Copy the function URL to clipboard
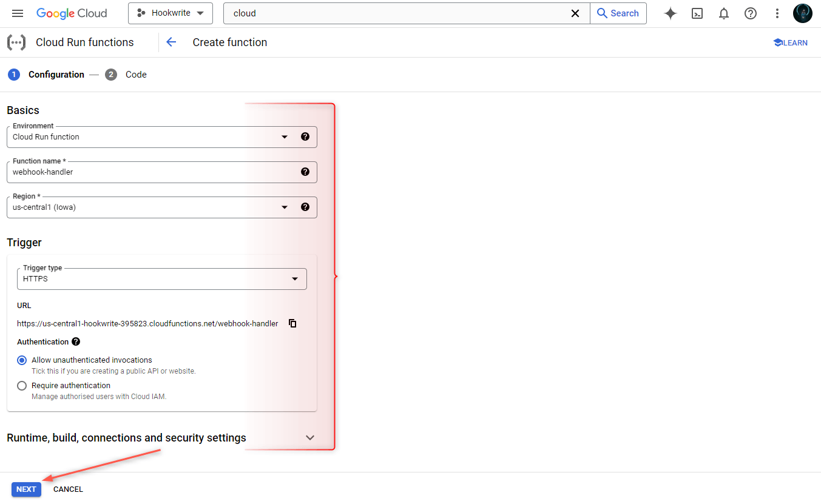The image size is (821, 504). click(x=292, y=323)
